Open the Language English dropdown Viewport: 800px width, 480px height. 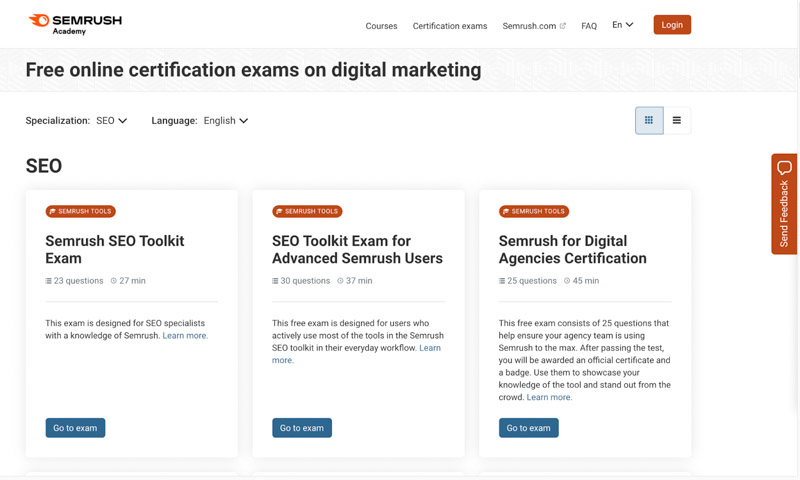(226, 120)
